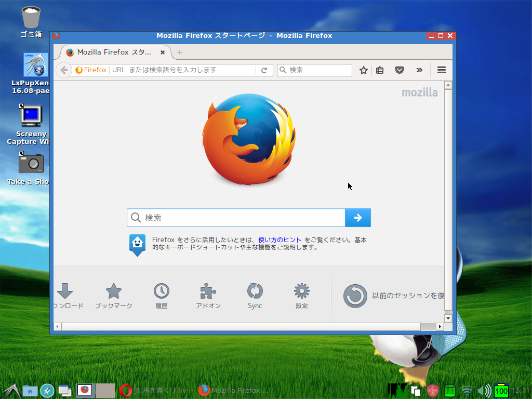
Task: Close the Mozilla Firefox スタ... tab
Action: [163, 52]
